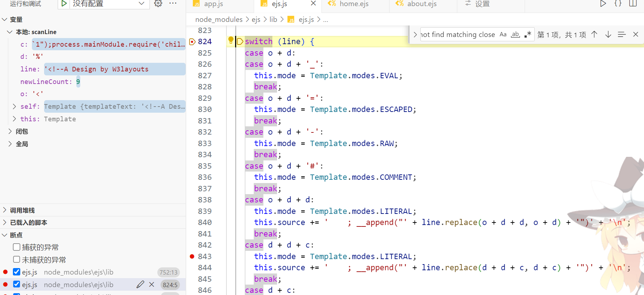Start debugging with the green play icon

[64, 4]
